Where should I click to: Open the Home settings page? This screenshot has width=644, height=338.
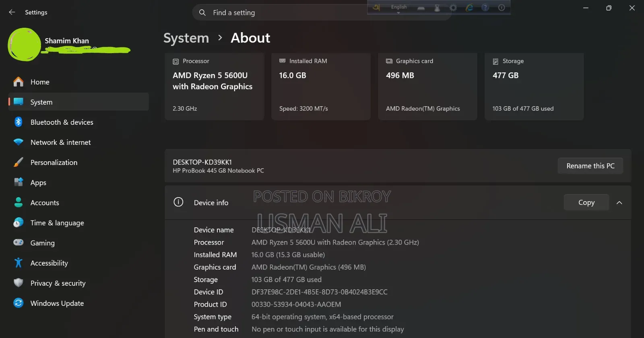pyautogui.click(x=79, y=82)
